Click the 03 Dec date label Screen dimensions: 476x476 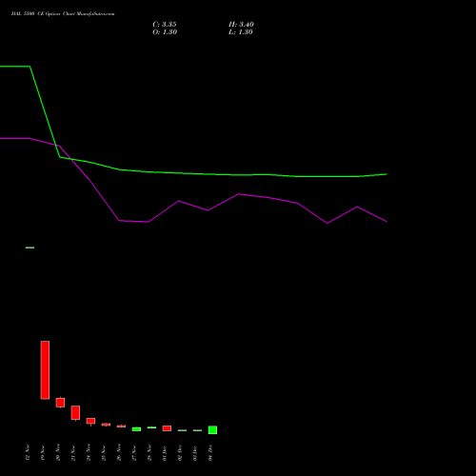click(195, 453)
